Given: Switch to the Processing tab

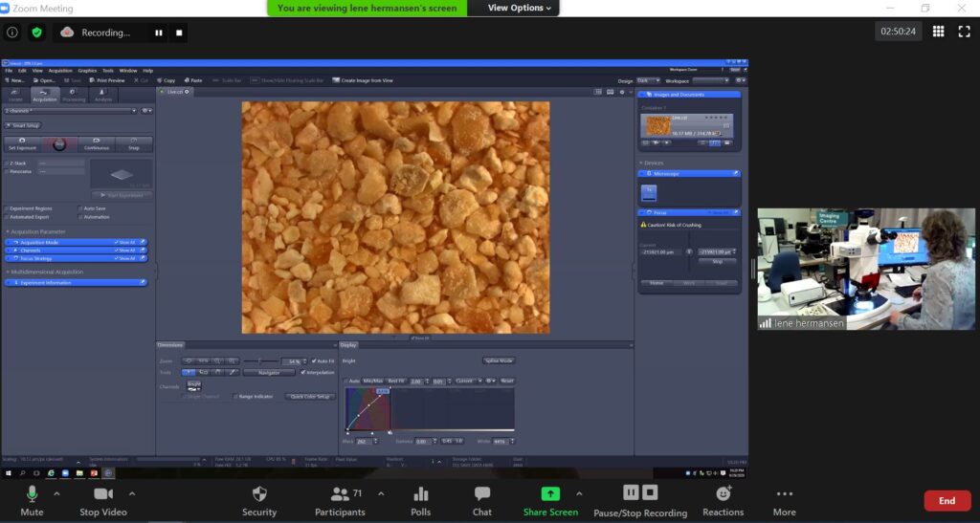Looking at the screenshot, I should [x=74, y=97].
